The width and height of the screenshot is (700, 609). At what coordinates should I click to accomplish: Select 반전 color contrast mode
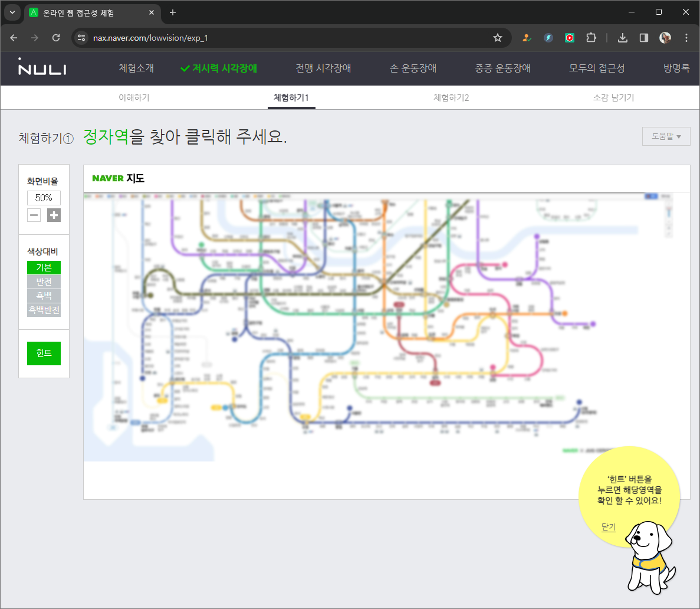point(44,281)
